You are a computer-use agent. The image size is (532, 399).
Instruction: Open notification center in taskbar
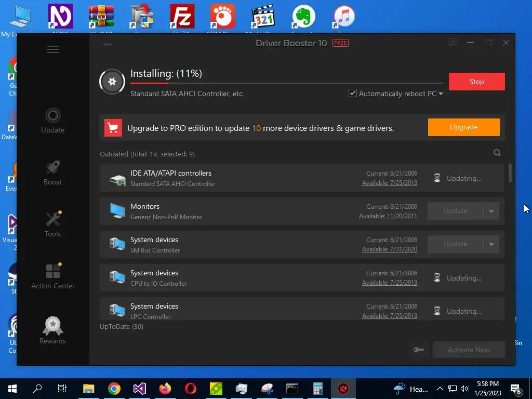click(516, 389)
